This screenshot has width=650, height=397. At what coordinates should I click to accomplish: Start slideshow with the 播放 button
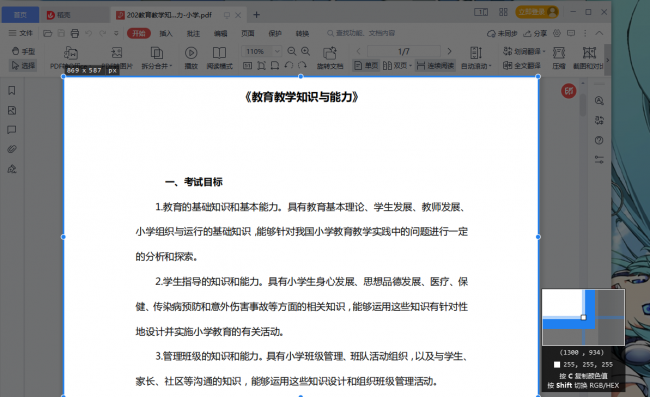[x=191, y=57]
